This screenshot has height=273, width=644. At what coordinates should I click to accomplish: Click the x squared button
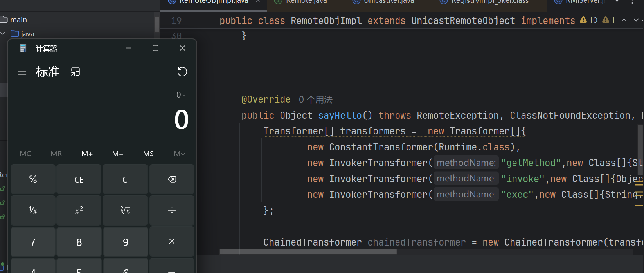pyautogui.click(x=79, y=211)
